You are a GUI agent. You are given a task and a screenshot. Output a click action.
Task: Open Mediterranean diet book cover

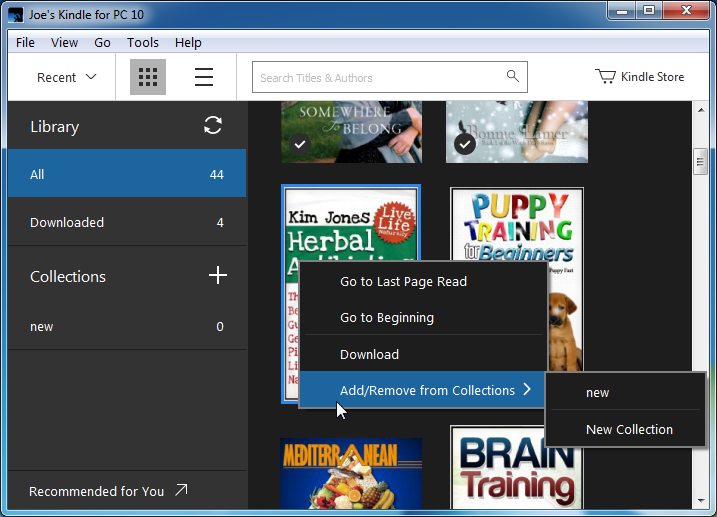351,473
